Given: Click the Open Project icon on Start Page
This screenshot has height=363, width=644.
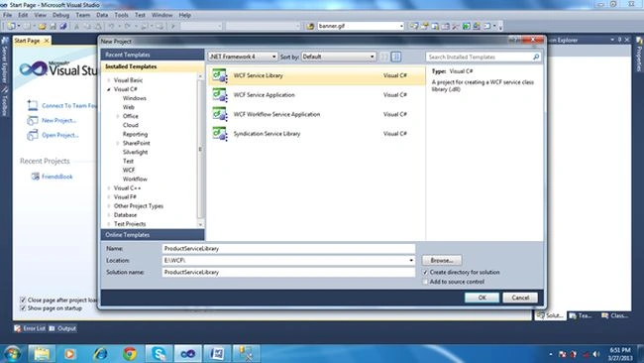Looking at the screenshot, I should [32, 135].
